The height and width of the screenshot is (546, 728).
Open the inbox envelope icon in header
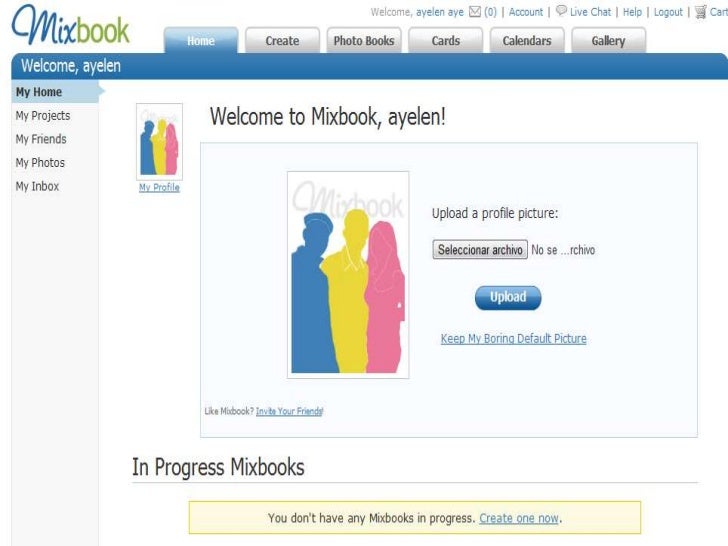tap(474, 12)
